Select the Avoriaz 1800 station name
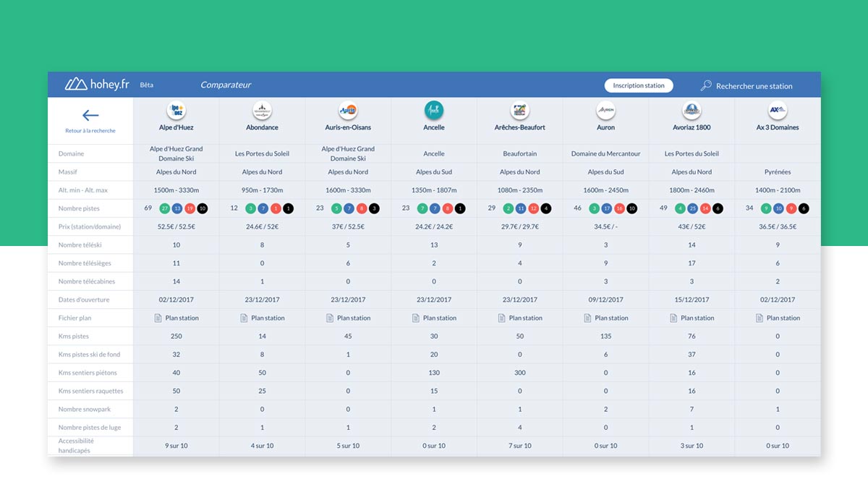The image size is (868, 492). [692, 127]
